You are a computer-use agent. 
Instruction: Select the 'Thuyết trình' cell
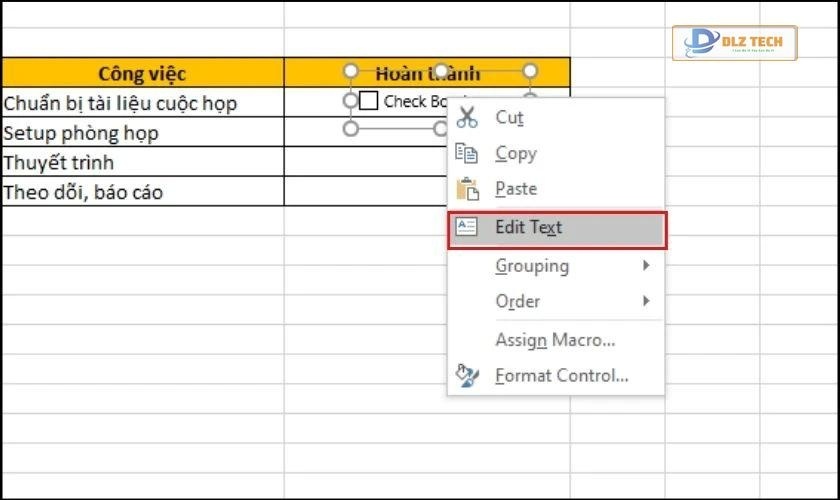point(142,162)
